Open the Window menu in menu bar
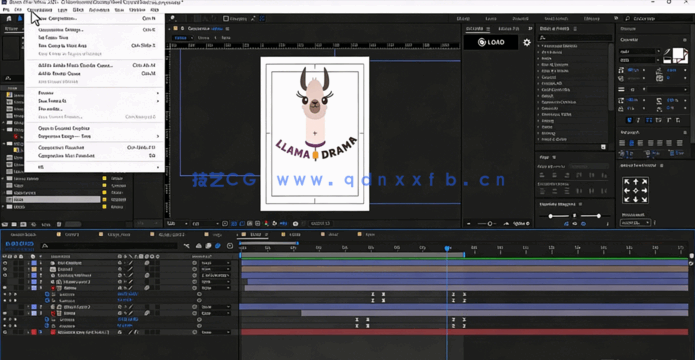 click(x=137, y=9)
